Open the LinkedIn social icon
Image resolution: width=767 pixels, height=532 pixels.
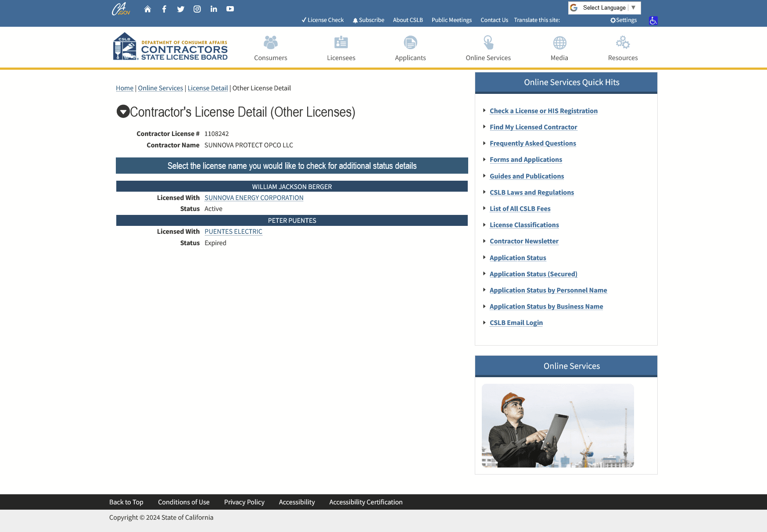tap(214, 9)
